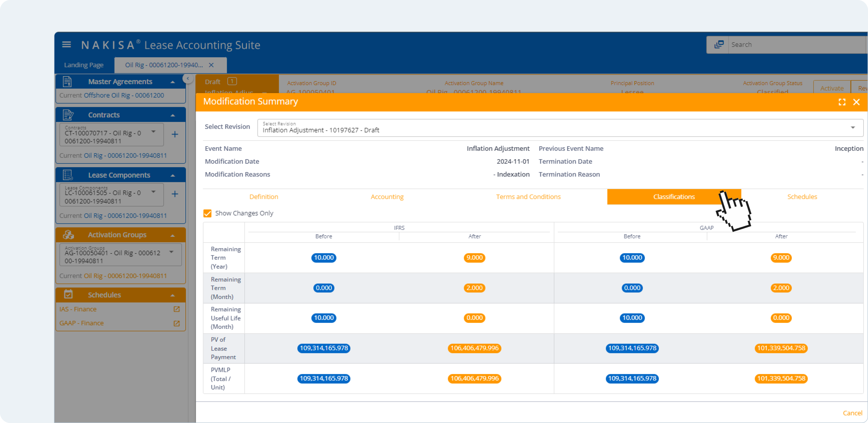Click GAAP After Remaining Term Month 2.000
This screenshot has width=868, height=423.
781,288
